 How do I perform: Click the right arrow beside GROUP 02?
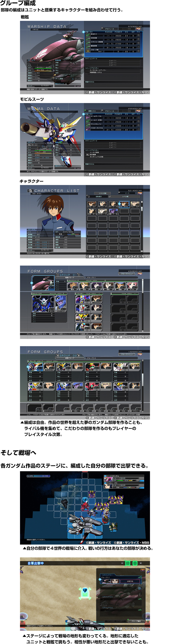[78, 355]
